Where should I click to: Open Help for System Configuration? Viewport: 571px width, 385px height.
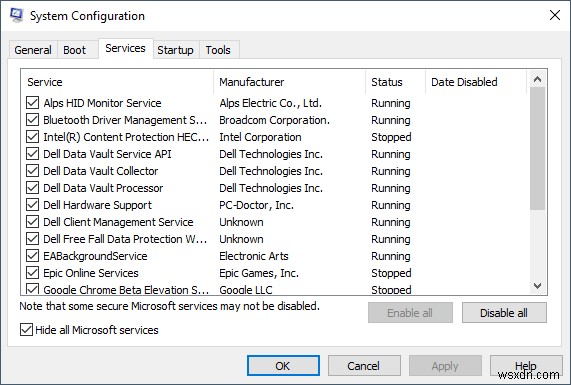coord(526,366)
